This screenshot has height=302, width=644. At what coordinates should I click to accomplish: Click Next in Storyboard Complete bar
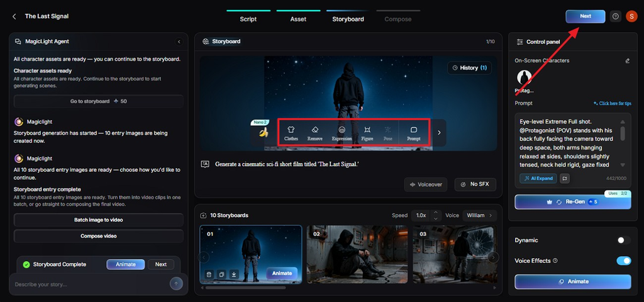point(160,265)
